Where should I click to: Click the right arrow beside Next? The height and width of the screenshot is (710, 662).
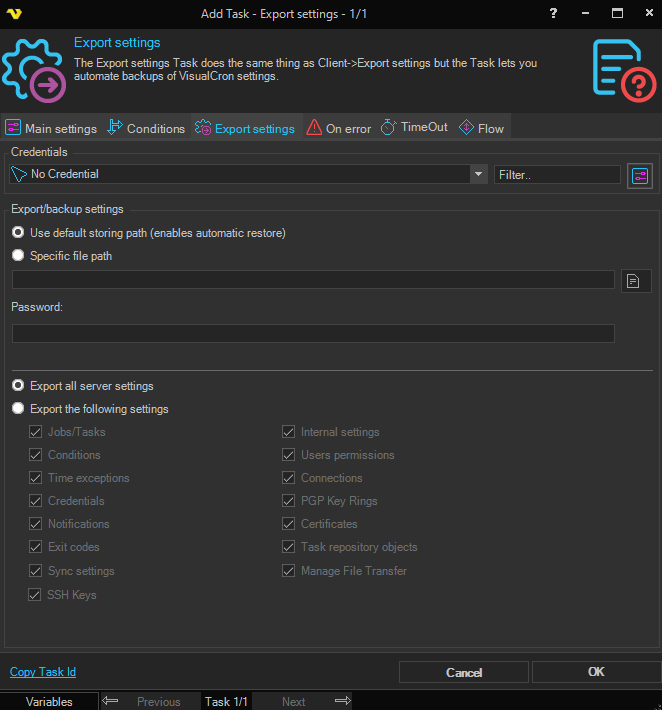(x=342, y=701)
